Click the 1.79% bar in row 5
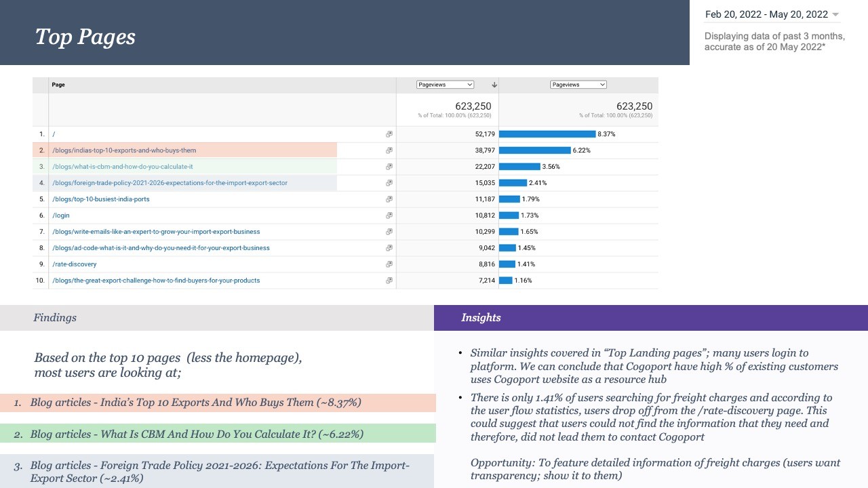Screen dimensions: 868x488 tap(509, 199)
